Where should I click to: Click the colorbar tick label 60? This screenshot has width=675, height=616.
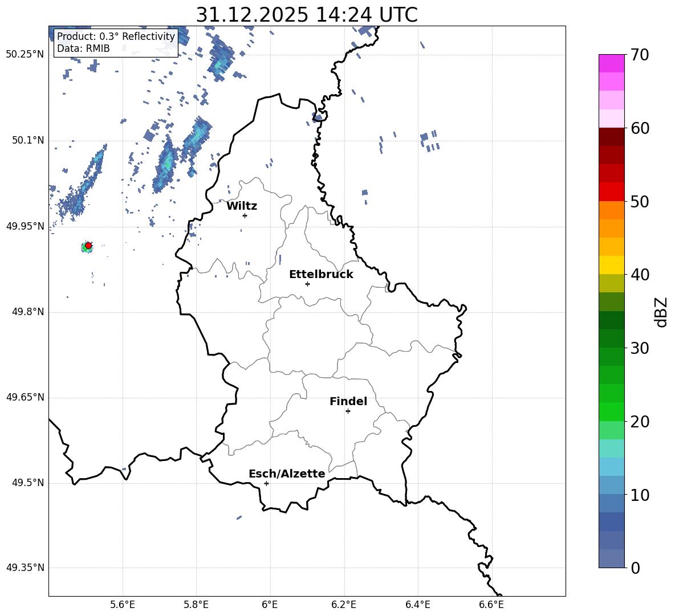pos(640,128)
